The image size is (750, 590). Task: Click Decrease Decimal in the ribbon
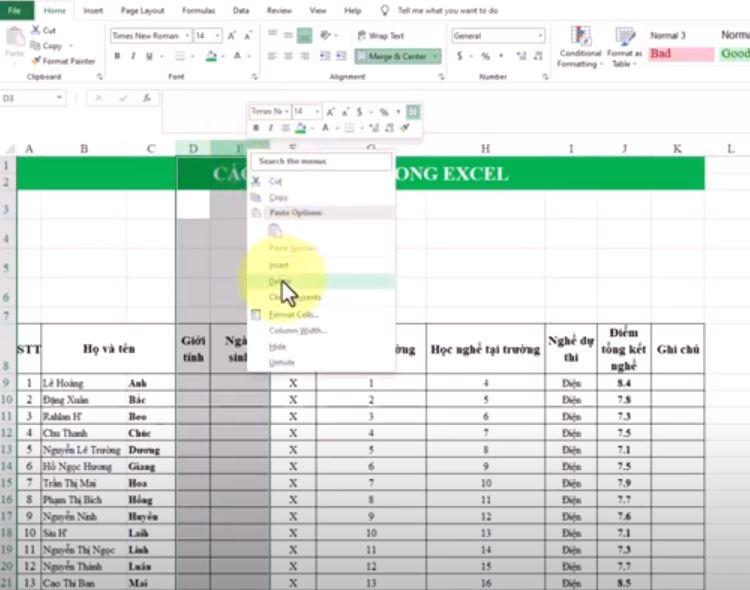tap(538, 56)
